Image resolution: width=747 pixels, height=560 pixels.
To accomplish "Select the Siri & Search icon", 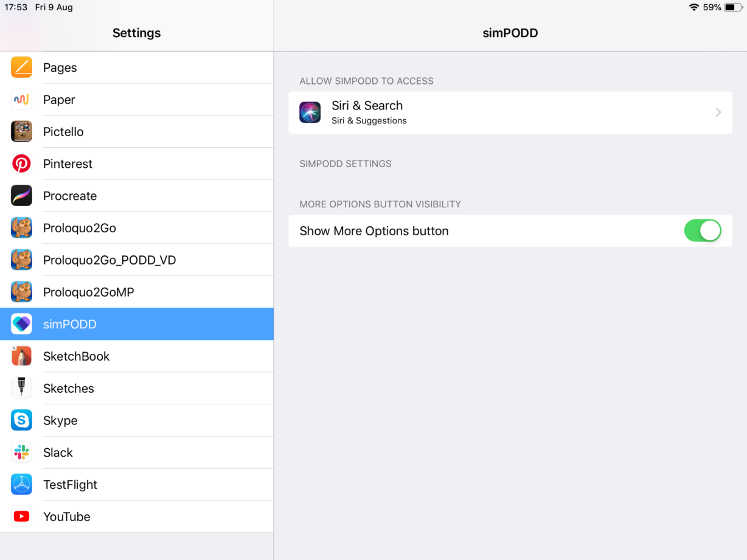I will tap(310, 112).
